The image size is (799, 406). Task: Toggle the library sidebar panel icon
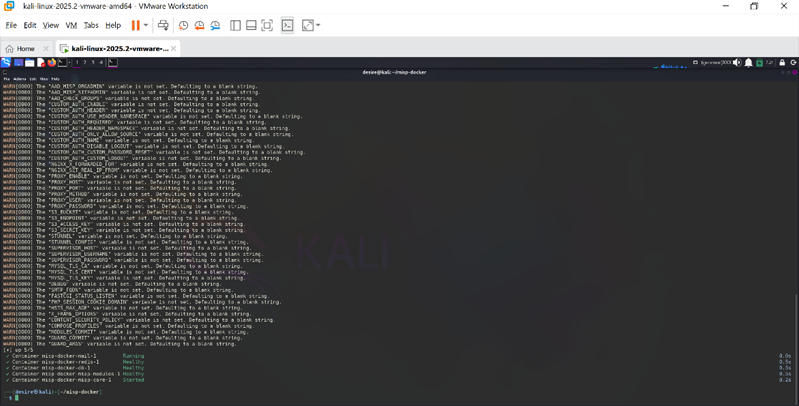coord(235,25)
